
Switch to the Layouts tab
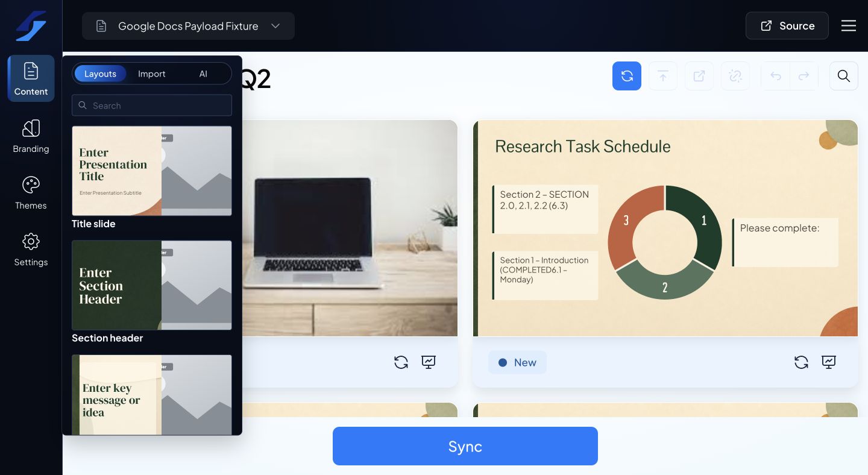100,74
